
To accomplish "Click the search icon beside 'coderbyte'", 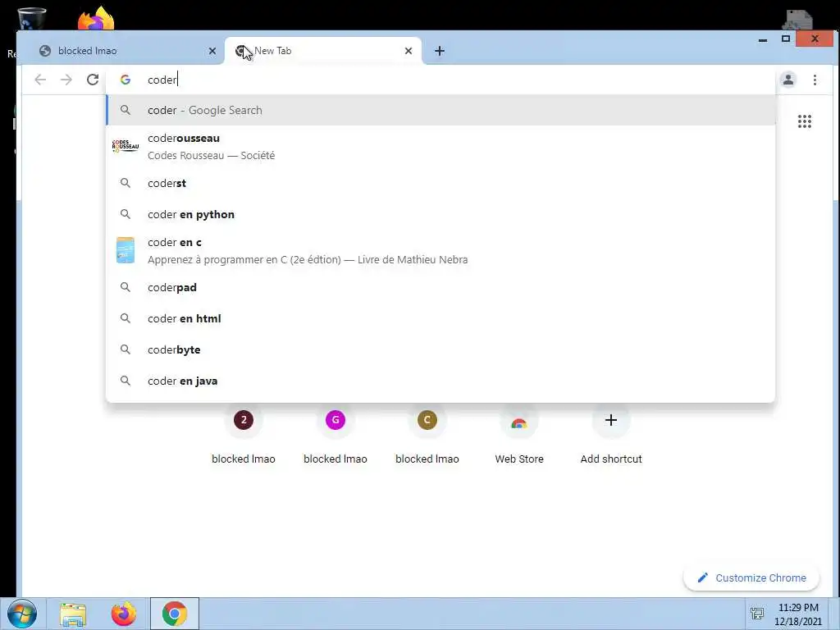I will (126, 349).
